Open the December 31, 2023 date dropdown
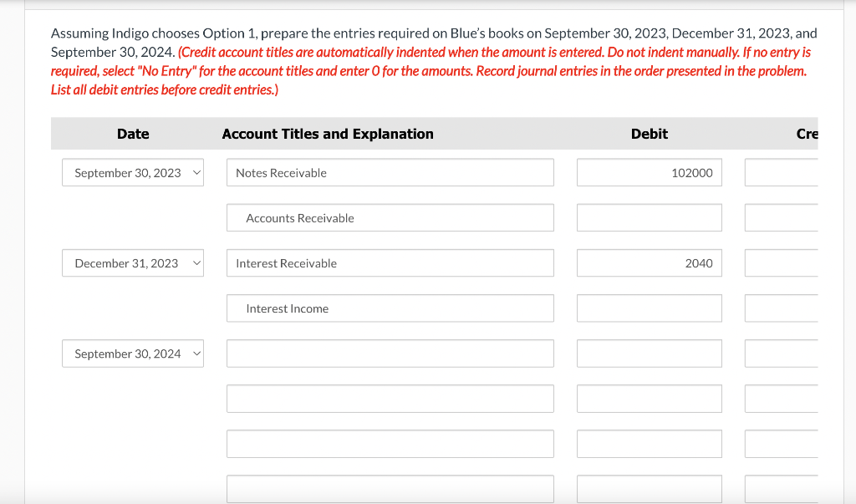The image size is (856, 504). pyautogui.click(x=132, y=262)
